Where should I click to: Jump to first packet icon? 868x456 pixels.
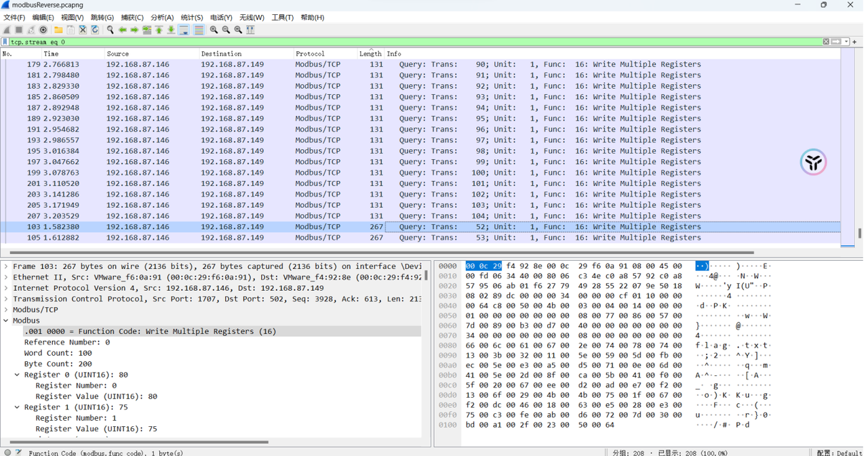[159, 30]
